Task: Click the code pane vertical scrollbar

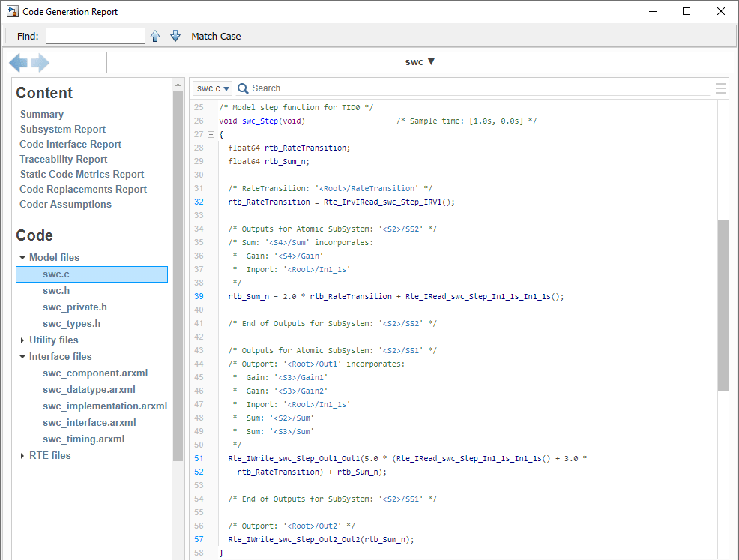Action: [723, 304]
